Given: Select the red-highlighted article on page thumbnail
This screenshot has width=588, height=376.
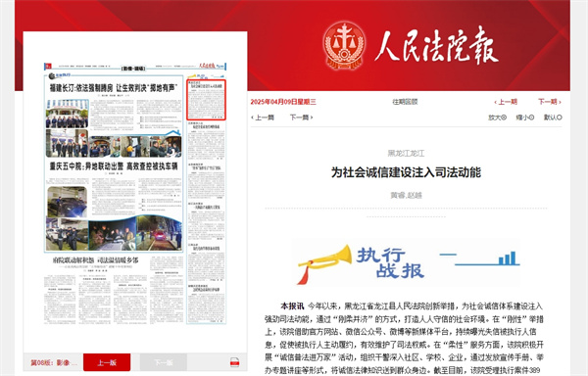Looking at the screenshot, I should click(206, 100).
